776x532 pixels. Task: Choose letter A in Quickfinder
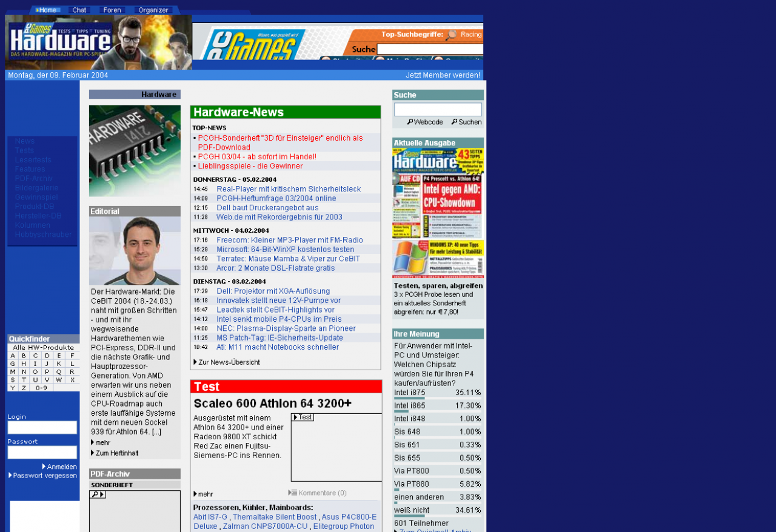13,356
